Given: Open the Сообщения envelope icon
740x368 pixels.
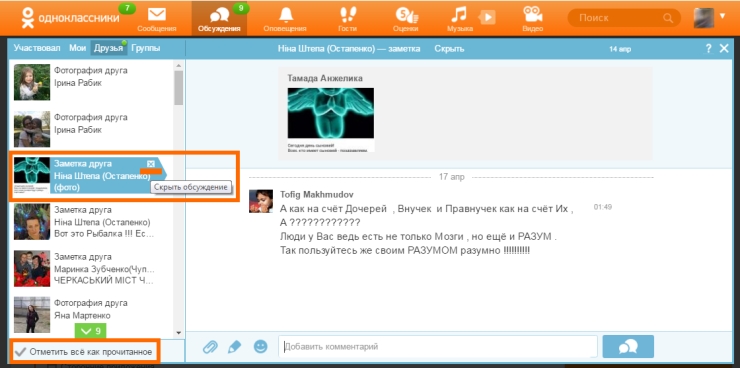Looking at the screenshot, I should tap(157, 15).
